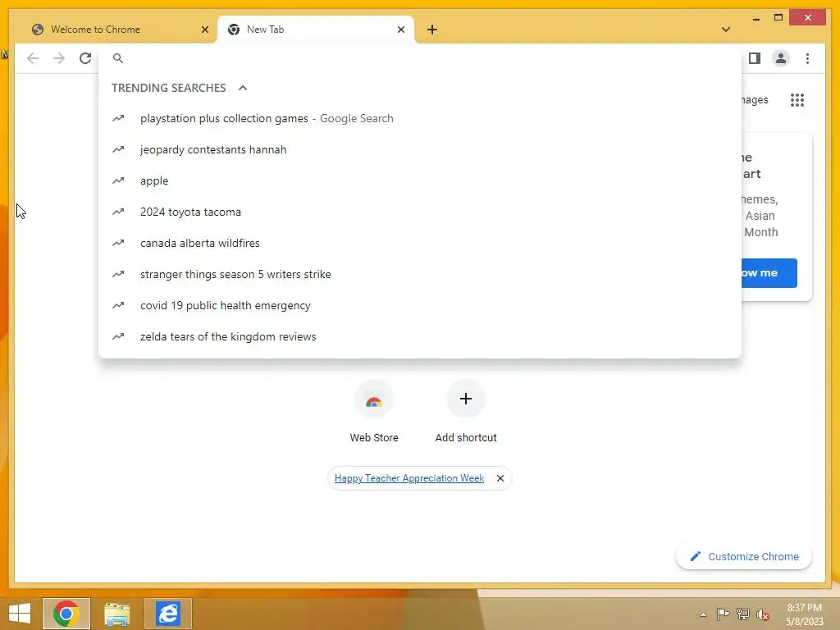This screenshot has width=840, height=630.
Task: Select 2024 toyota tacoma suggestion
Action: [x=420, y=212]
